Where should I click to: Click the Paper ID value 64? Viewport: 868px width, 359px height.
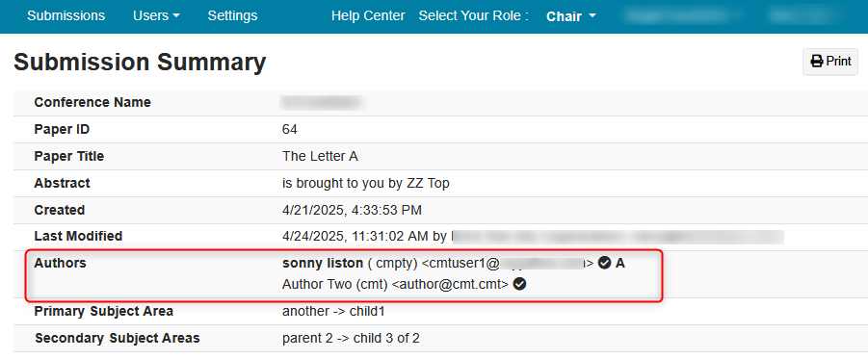[290, 129]
